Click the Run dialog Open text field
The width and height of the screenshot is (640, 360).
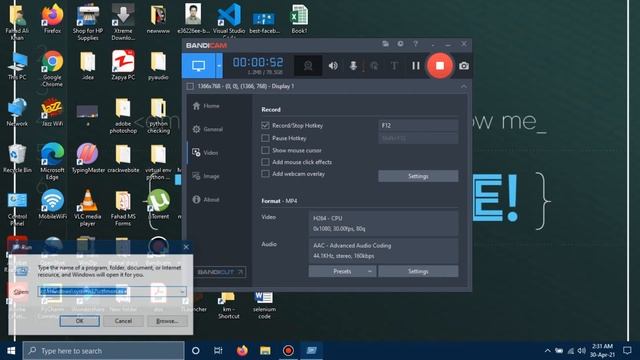click(x=108, y=291)
